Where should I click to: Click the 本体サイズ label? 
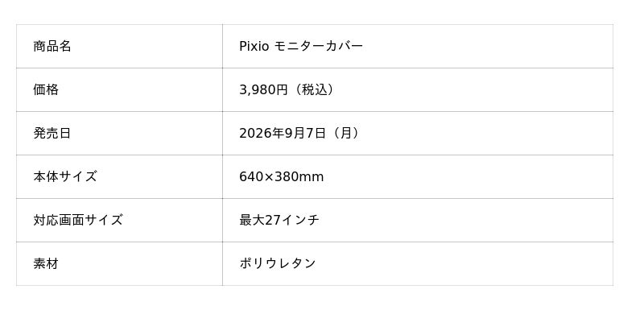[x=65, y=177]
